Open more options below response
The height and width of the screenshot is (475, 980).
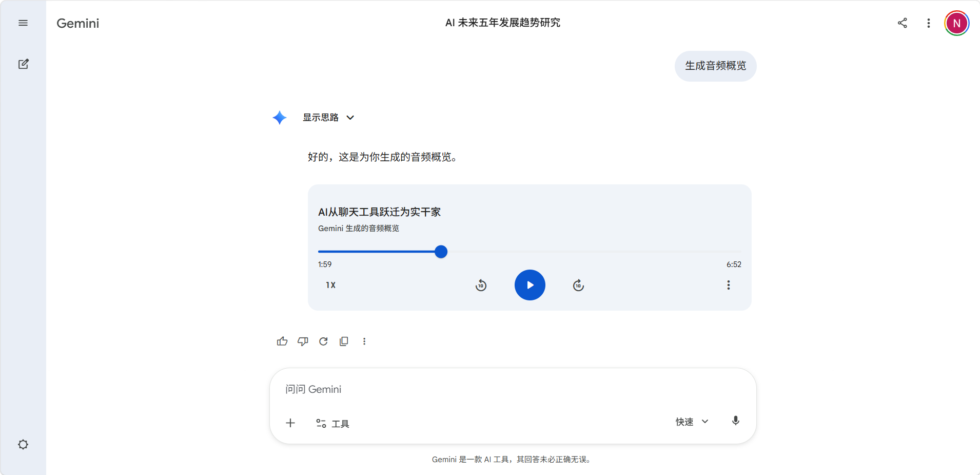364,341
